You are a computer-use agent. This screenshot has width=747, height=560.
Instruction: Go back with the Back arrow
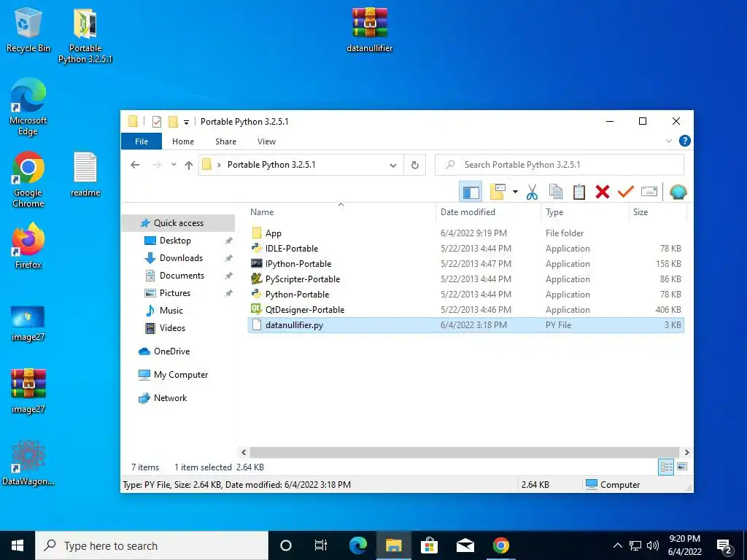(x=135, y=165)
